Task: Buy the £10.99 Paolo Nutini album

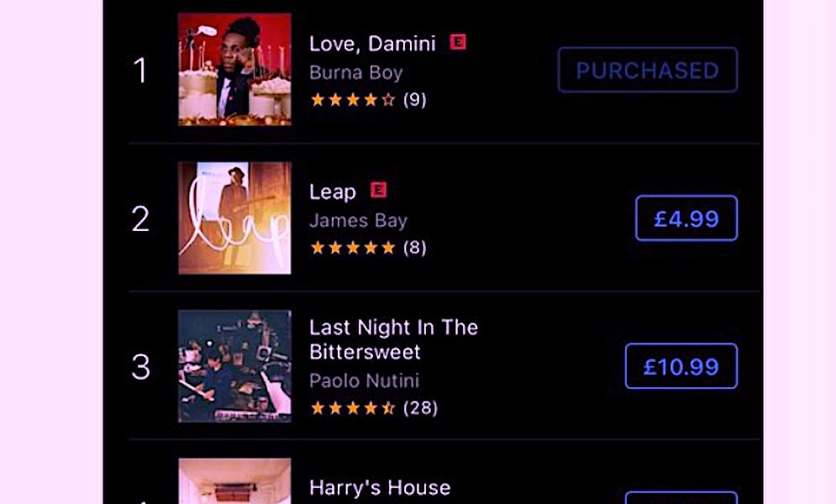Action: coord(681,366)
